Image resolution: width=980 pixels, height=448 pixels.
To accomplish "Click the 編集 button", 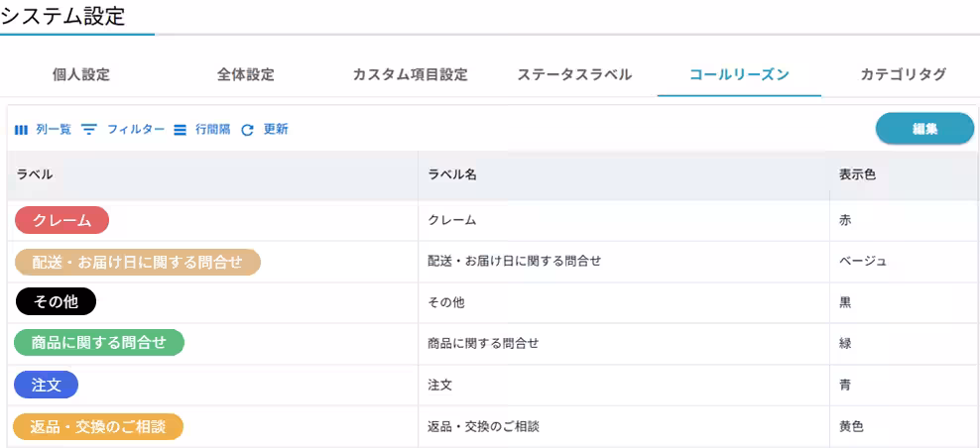I will [924, 129].
